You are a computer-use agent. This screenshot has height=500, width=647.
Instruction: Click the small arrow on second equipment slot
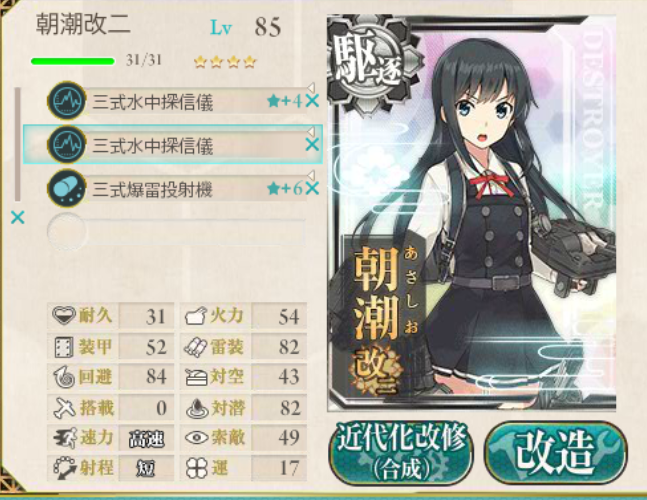coord(311,132)
